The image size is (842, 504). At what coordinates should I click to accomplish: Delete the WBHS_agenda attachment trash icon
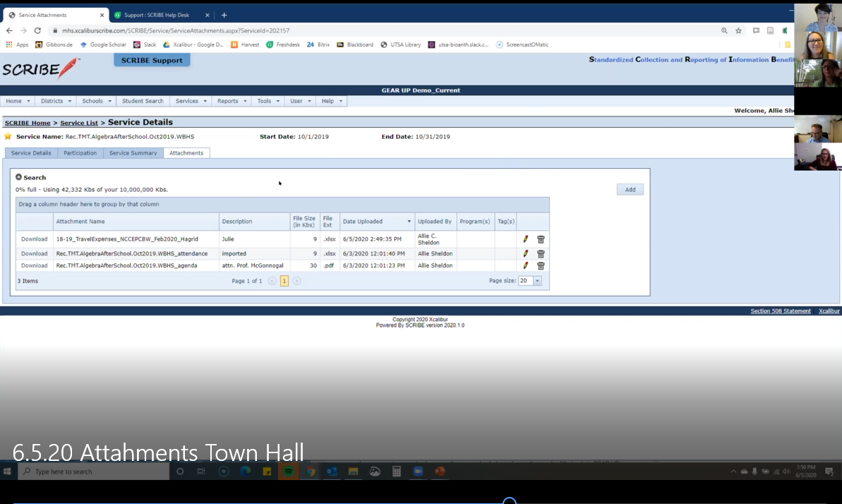[541, 265]
